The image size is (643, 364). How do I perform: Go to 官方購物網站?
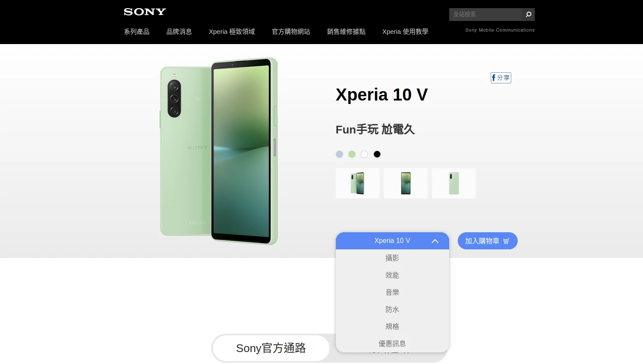[x=291, y=32]
